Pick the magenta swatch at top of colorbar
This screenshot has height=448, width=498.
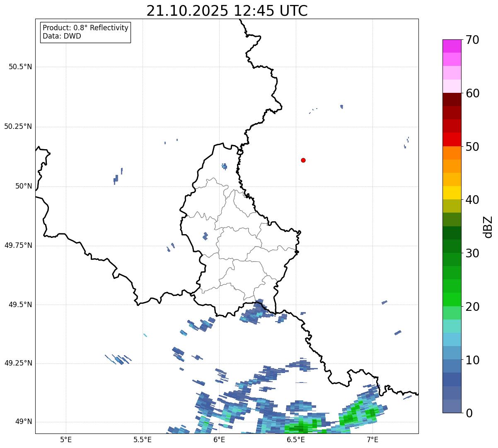tap(452, 46)
